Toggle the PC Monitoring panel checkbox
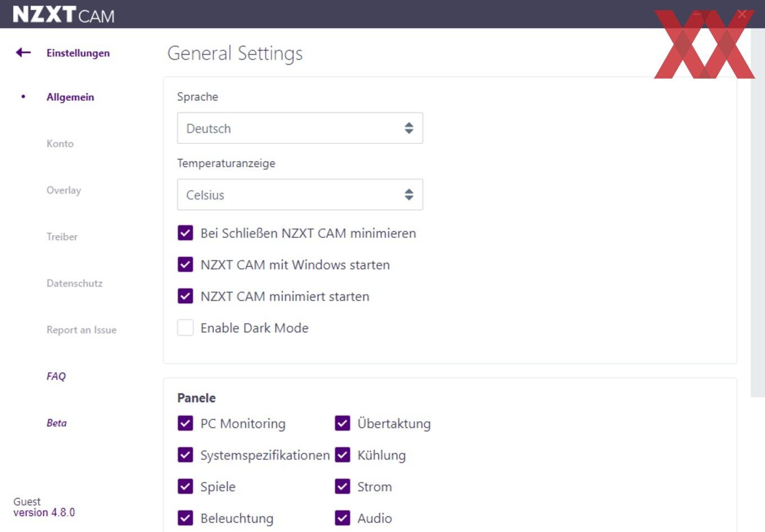Screen dimensions: 765x532 (185, 423)
